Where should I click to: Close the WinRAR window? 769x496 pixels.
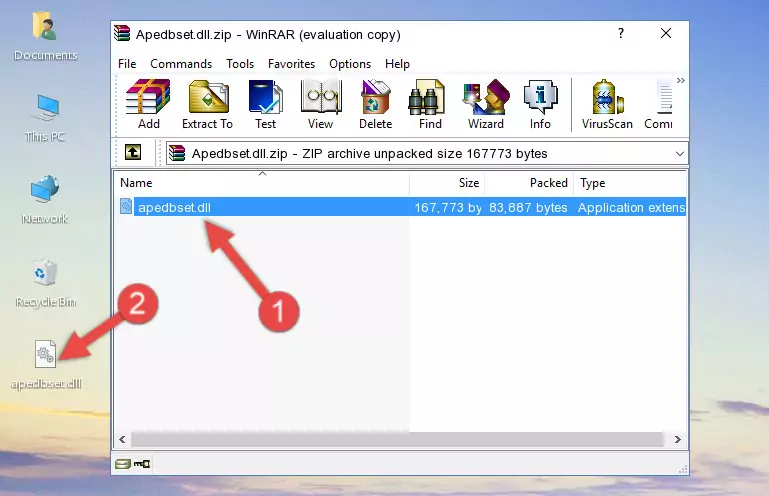click(x=666, y=33)
